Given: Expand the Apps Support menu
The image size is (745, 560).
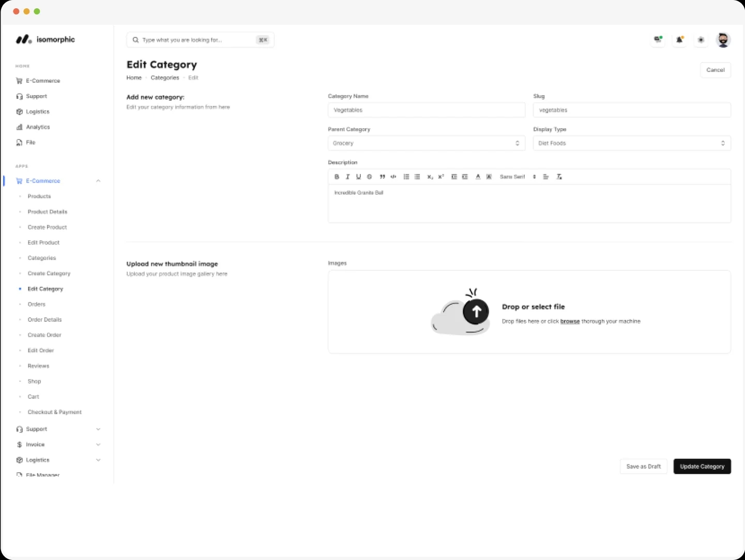Looking at the screenshot, I should coord(98,429).
